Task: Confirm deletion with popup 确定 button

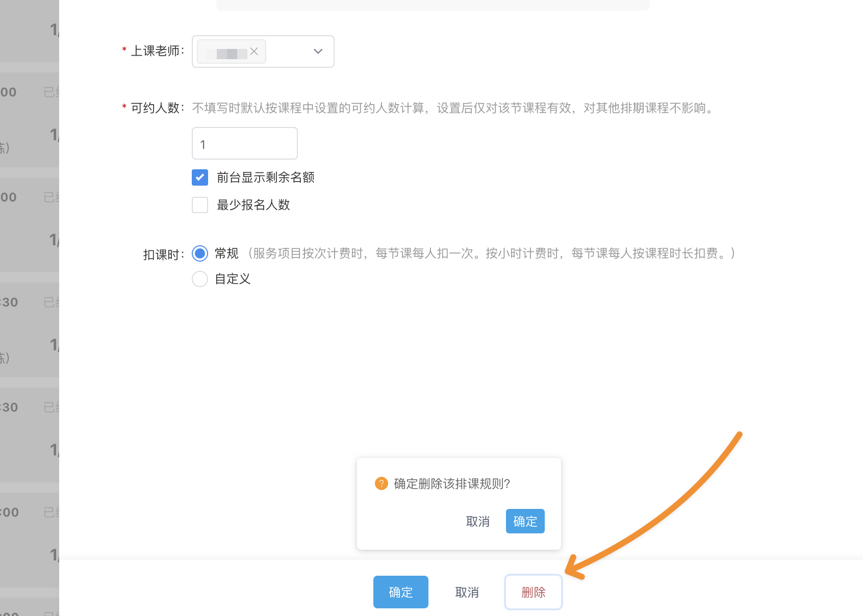Action: point(525,521)
